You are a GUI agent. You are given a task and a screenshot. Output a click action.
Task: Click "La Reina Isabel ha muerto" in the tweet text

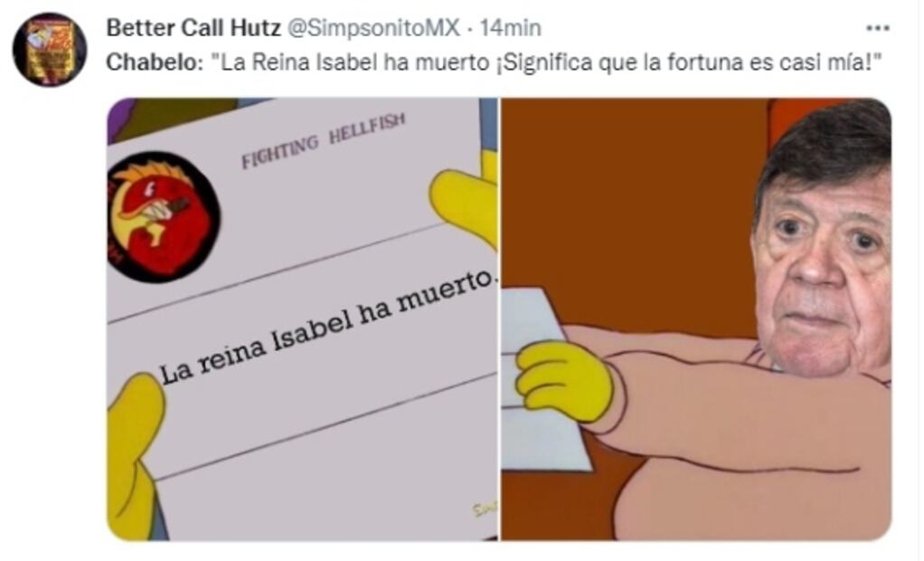click(x=355, y=62)
